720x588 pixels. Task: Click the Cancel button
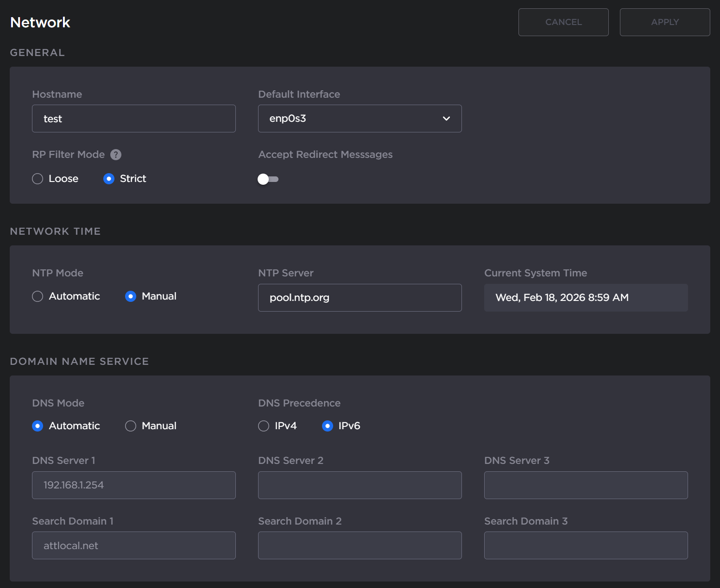coord(563,22)
